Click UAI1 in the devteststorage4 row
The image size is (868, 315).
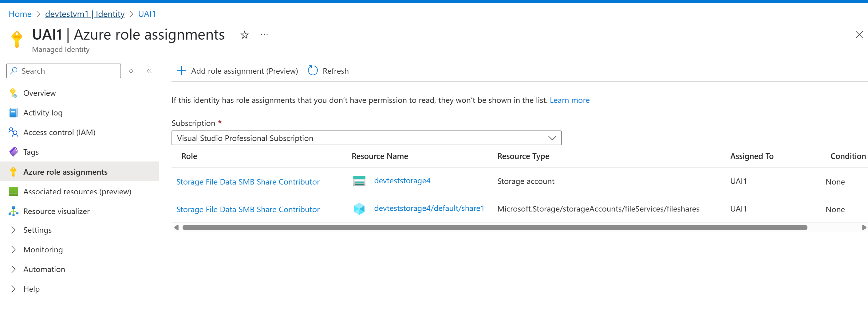pos(738,181)
